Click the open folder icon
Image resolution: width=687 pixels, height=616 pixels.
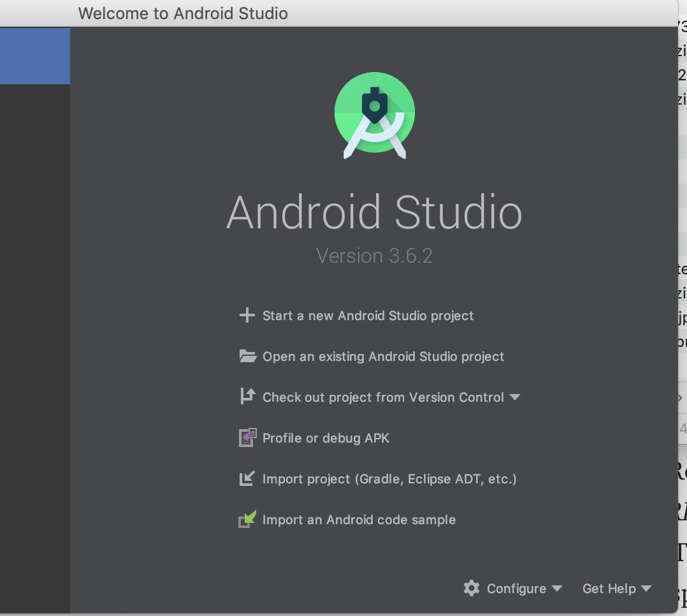[x=248, y=356]
